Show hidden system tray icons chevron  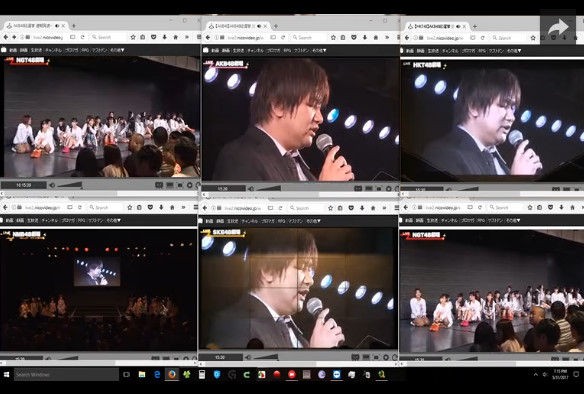(x=536, y=374)
